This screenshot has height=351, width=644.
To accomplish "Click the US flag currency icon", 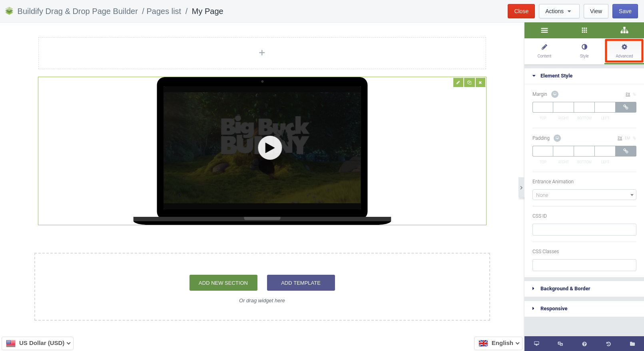I will 11,343.
